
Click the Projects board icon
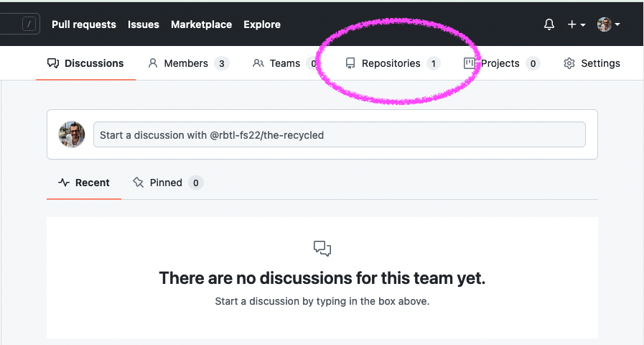[x=470, y=63]
